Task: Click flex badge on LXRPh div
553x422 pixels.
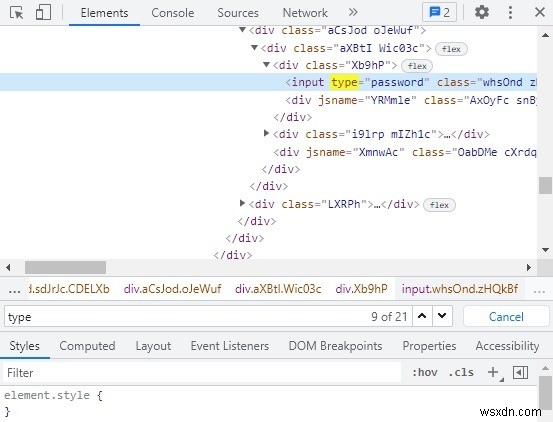Action: 439,205
